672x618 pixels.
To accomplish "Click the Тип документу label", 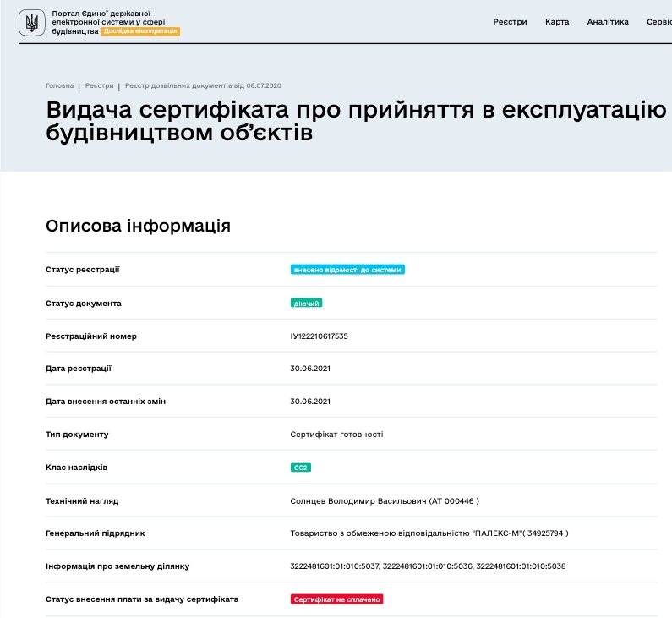I will [x=77, y=435].
